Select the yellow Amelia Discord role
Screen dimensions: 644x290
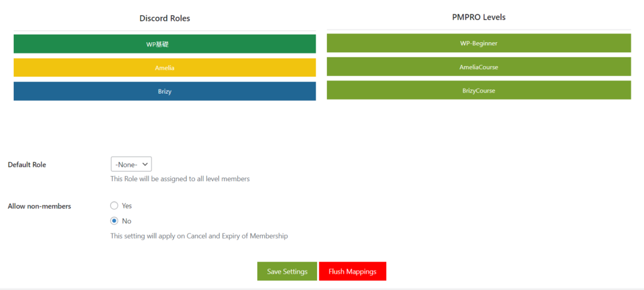click(x=165, y=68)
